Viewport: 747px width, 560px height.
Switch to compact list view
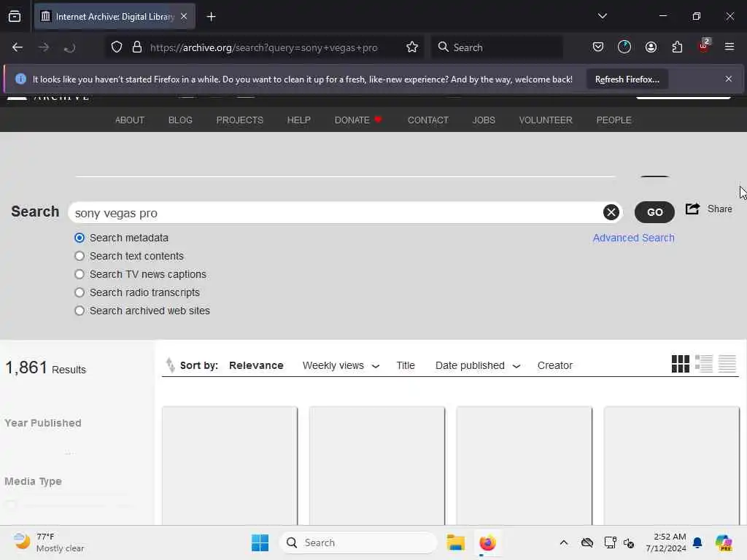(727, 364)
